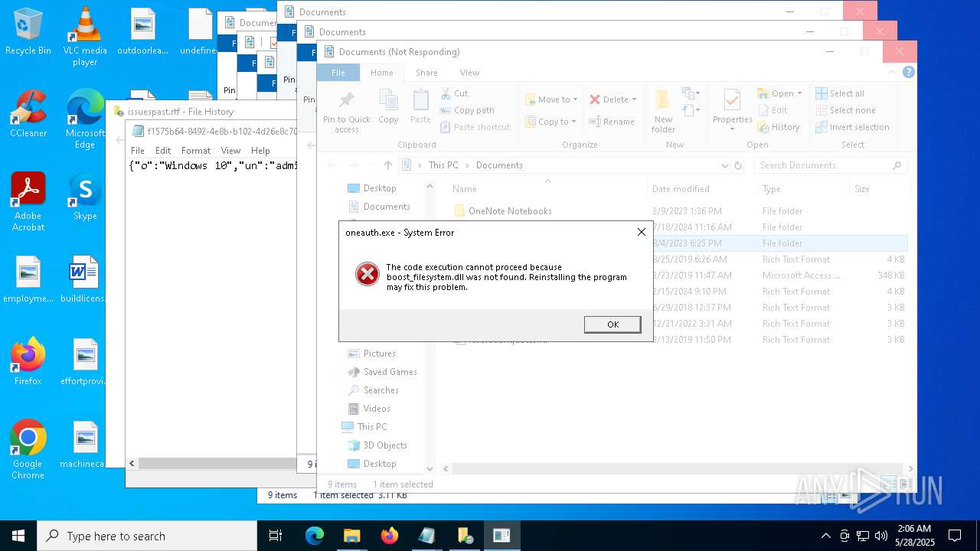980x551 pixels.
Task: Click This PC in the address breadcrumb
Action: click(x=443, y=165)
